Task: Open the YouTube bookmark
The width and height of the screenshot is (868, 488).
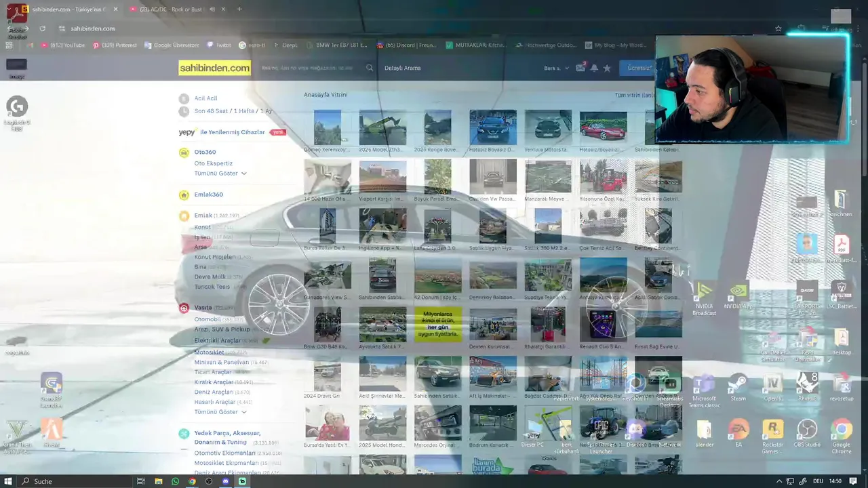Action: (64, 45)
